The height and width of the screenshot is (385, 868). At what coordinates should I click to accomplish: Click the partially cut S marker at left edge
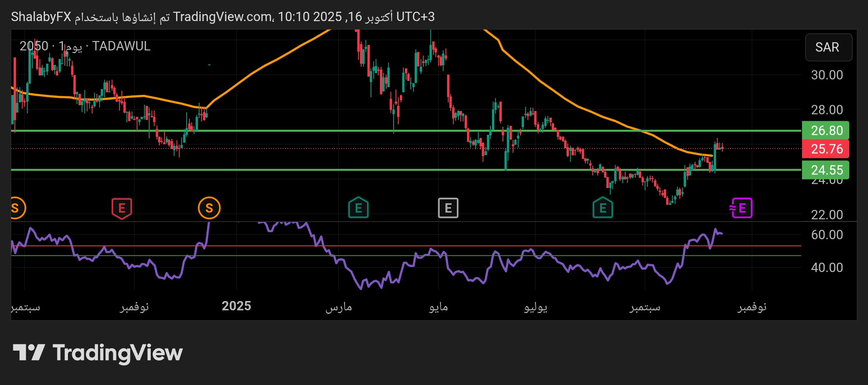(16, 208)
